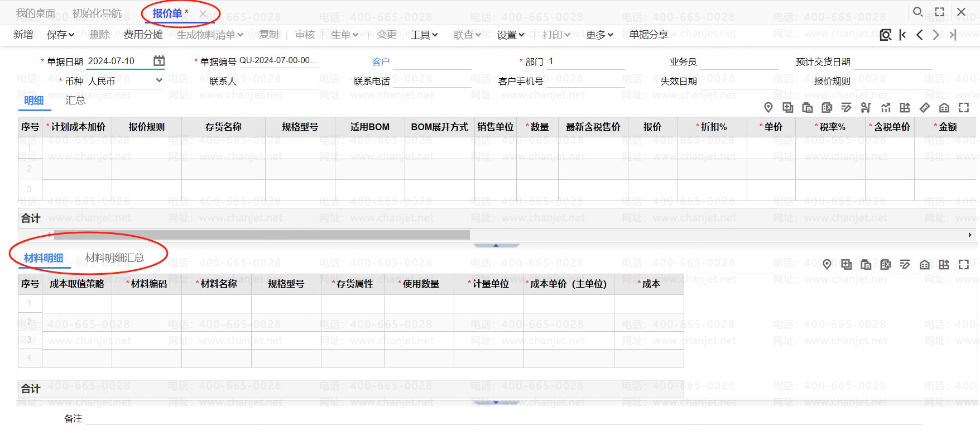This screenshot has height=434, width=980.
Task: Select the 材料明细 tab
Action: (44, 258)
